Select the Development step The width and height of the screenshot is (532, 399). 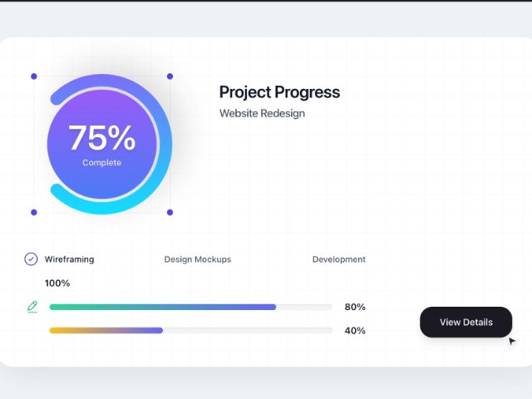tap(338, 259)
